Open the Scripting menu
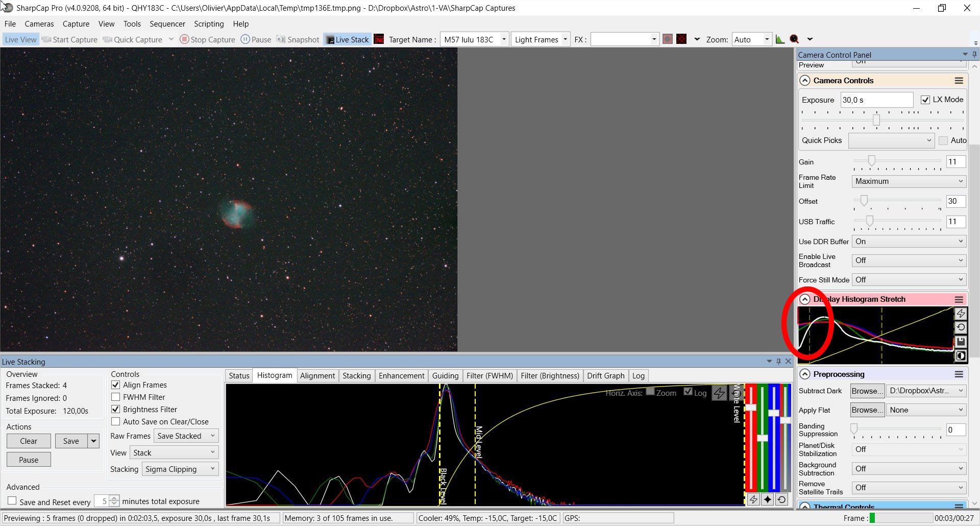The image size is (980, 526). tap(209, 24)
